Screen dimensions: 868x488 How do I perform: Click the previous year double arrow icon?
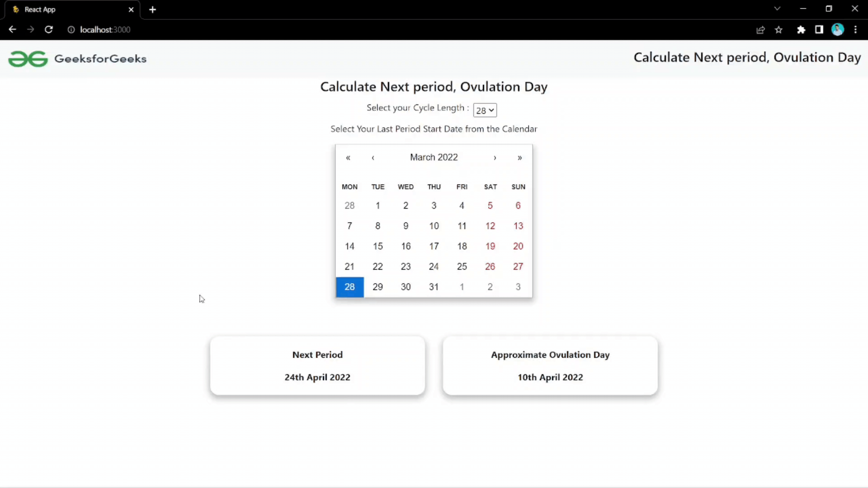point(348,157)
